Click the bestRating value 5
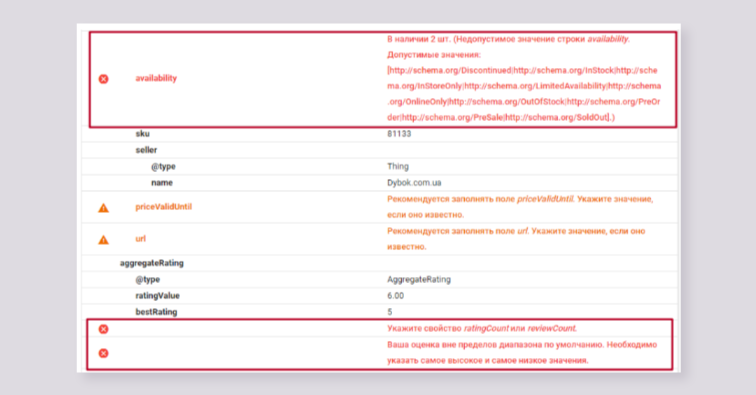The width and height of the screenshot is (756, 395). pos(390,312)
